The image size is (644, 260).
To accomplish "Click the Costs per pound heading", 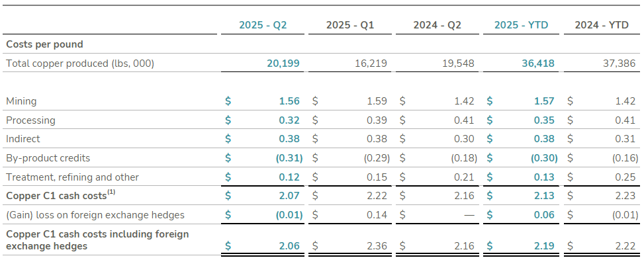I will (x=44, y=44).
